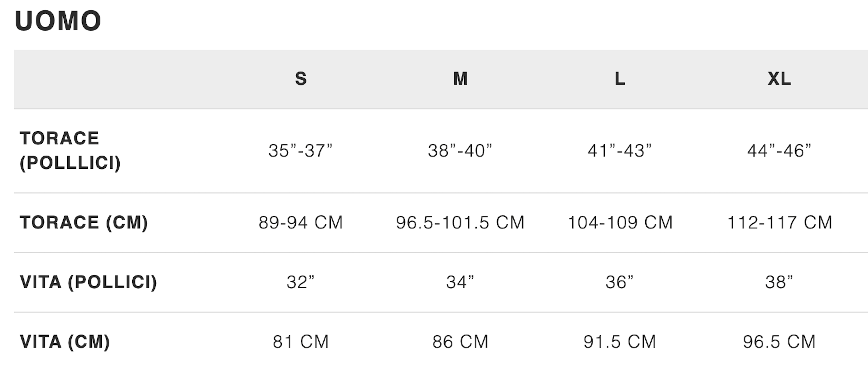This screenshot has width=868, height=370.
Task: Click the L size column header
Action: point(620,79)
